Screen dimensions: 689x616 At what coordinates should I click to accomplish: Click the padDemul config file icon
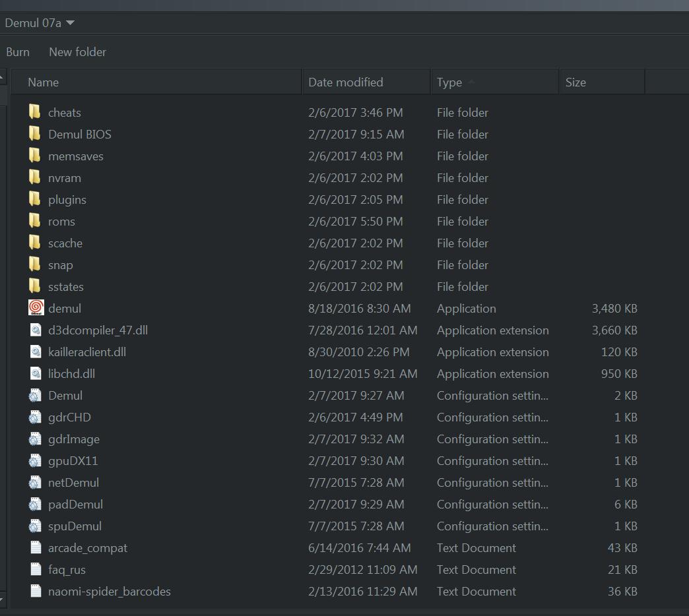(x=35, y=504)
